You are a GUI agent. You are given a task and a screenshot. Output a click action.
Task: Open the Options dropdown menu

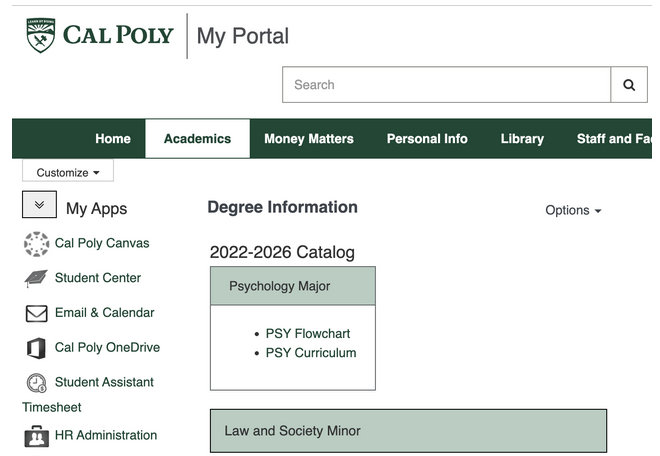click(x=573, y=210)
